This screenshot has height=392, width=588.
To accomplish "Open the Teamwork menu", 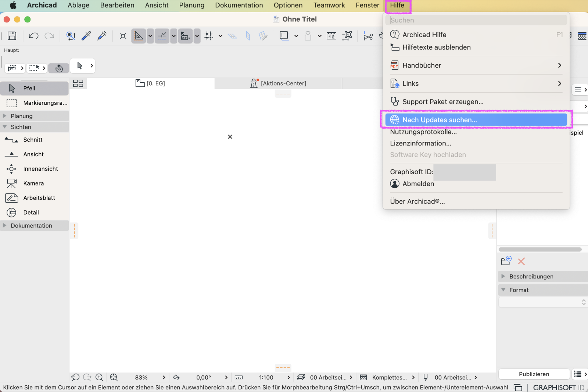I will (329, 5).
